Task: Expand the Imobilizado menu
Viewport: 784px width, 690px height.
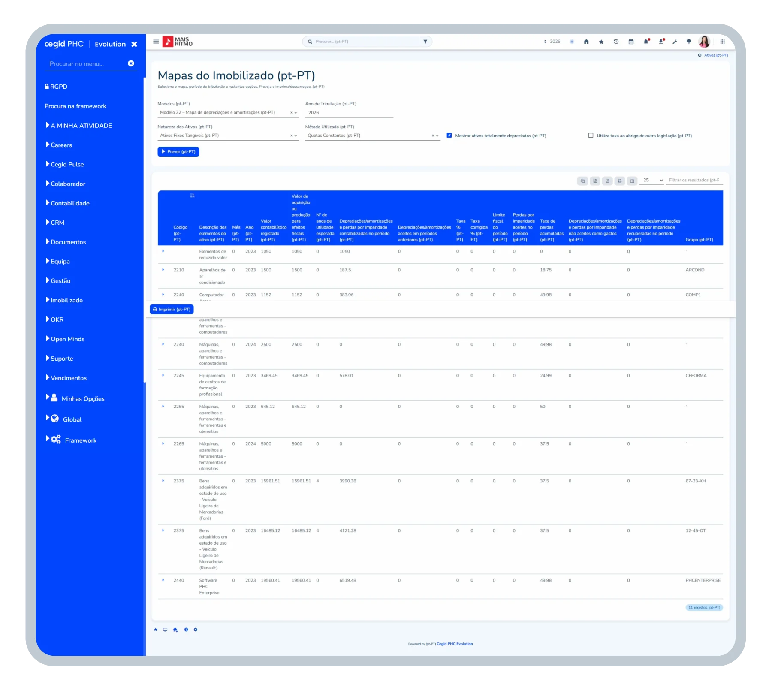Action: [x=64, y=300]
